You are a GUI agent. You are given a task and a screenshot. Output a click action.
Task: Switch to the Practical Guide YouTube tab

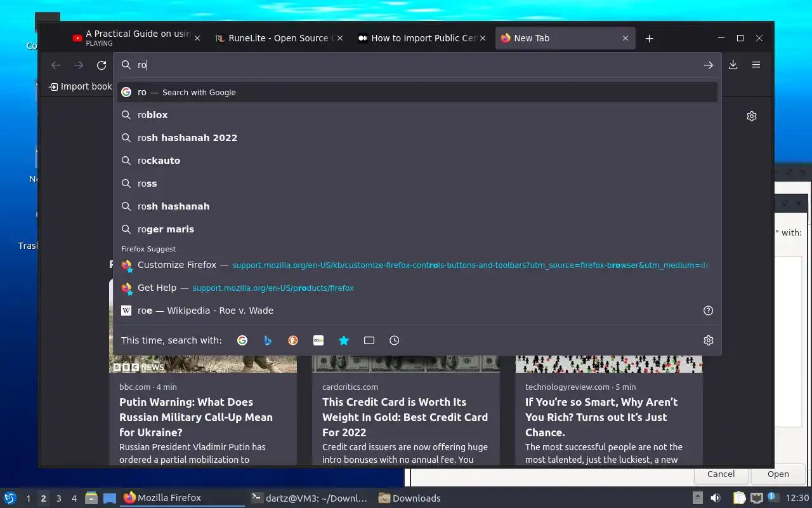(137, 38)
